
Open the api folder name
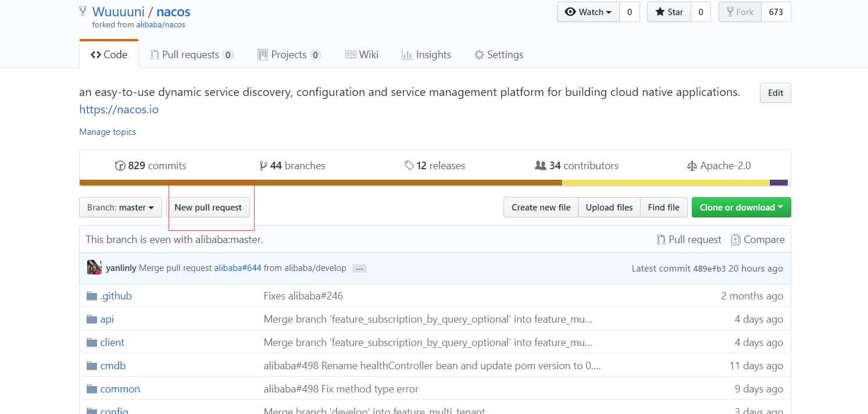[x=107, y=319]
